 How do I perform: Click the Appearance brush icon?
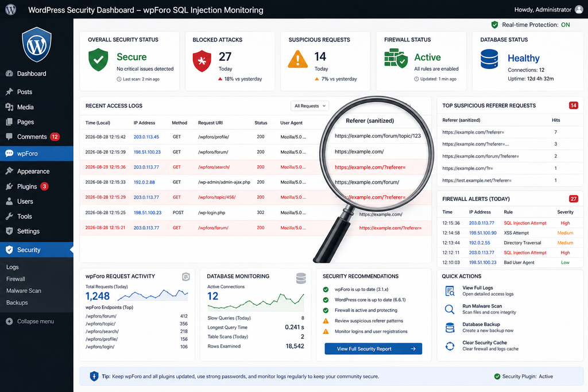coord(9,171)
